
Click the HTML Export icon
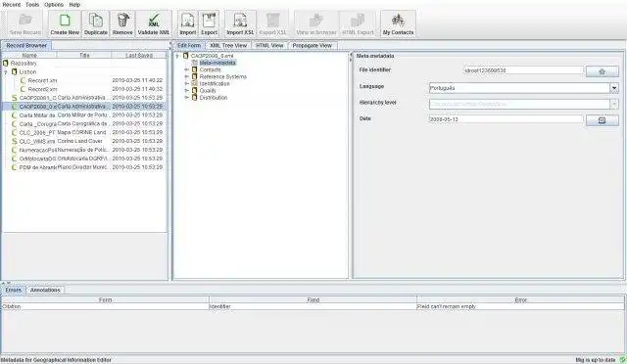[358, 20]
